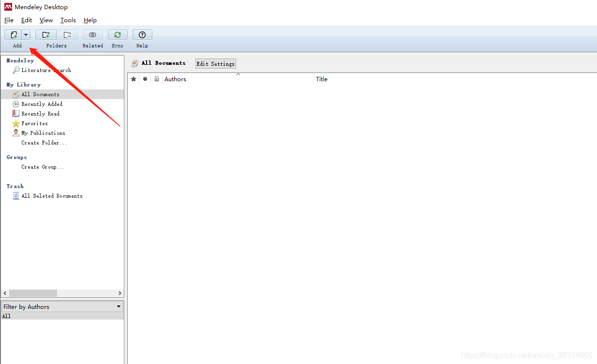
Task: Click the Help toolbar icon
Action: click(x=142, y=35)
